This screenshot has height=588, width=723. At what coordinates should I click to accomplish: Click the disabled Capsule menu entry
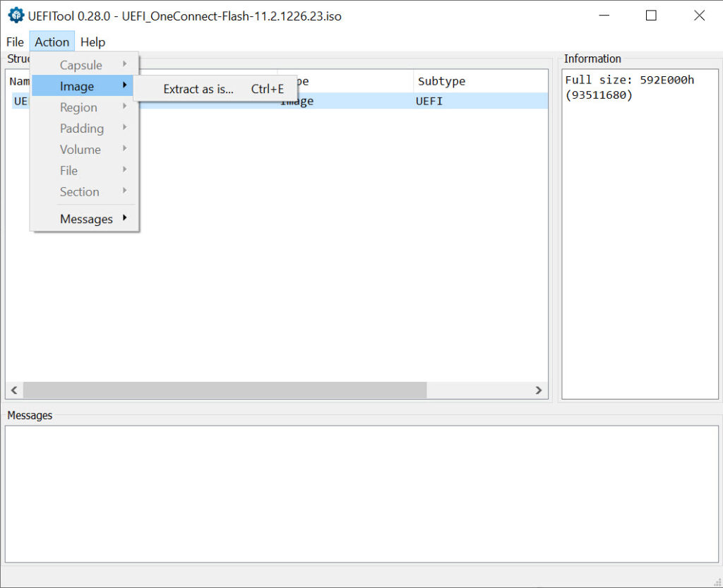[85, 65]
